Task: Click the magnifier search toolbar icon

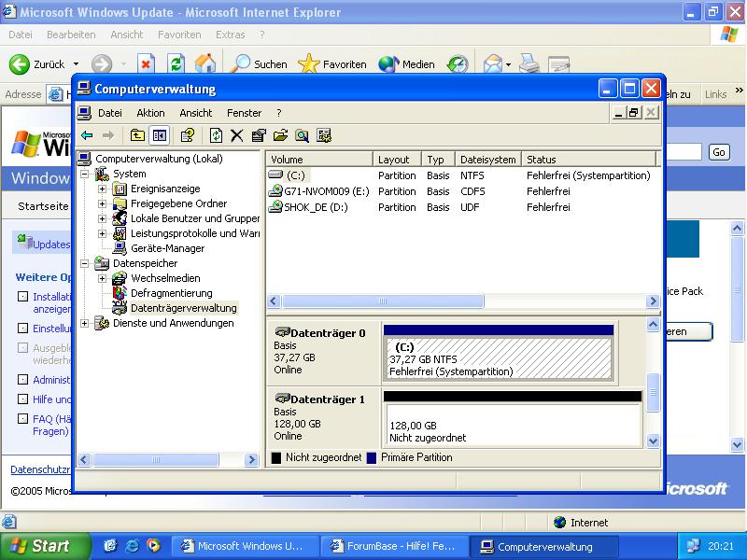Action: (302, 135)
